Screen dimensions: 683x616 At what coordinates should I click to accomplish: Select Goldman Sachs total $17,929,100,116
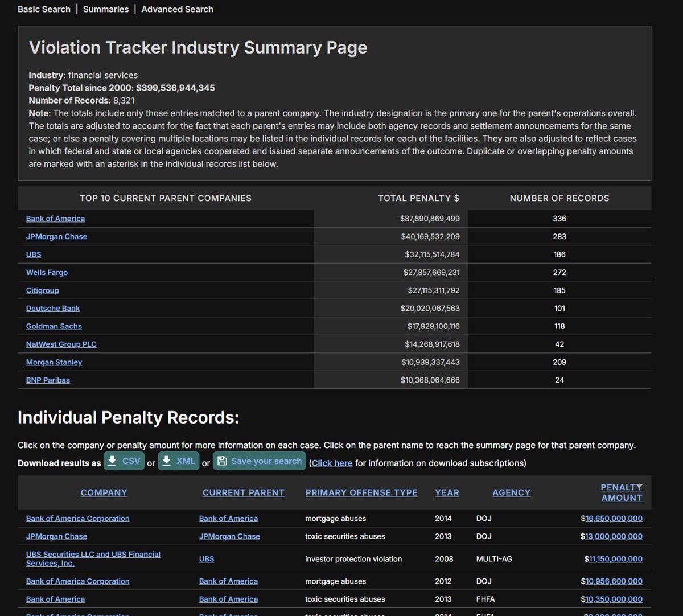[x=433, y=326]
